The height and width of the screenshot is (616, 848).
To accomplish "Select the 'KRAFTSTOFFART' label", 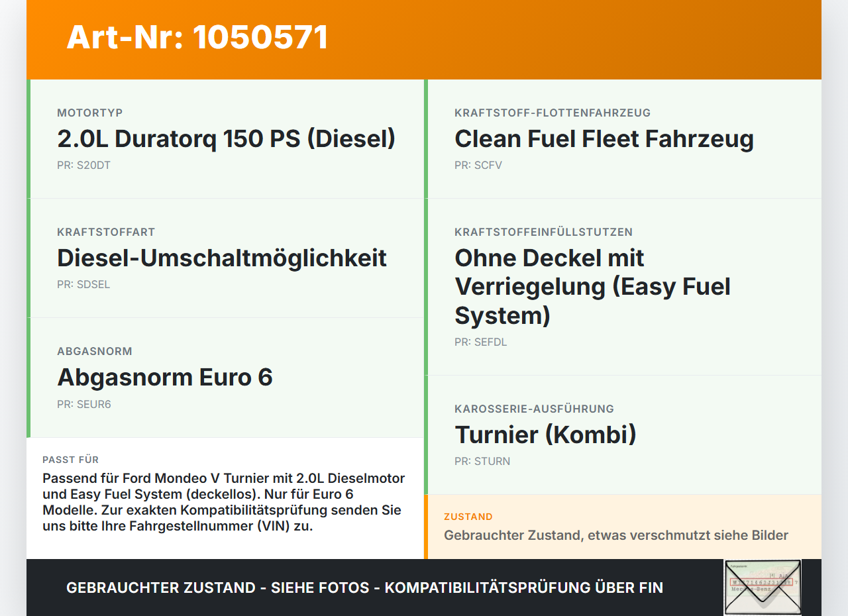I will pos(106,232).
